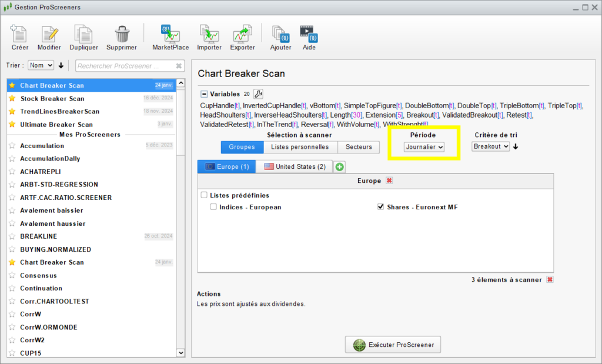Image resolution: width=602 pixels, height=364 pixels.
Task: Open the variables wrench settings icon
Action: (259, 93)
